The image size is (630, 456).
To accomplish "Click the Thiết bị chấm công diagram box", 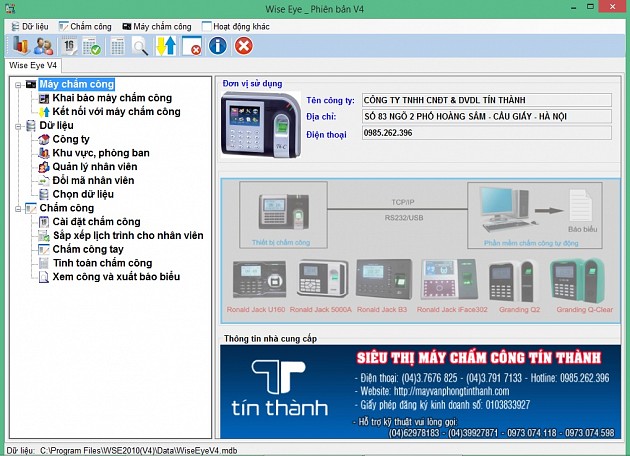I will pos(283,215).
